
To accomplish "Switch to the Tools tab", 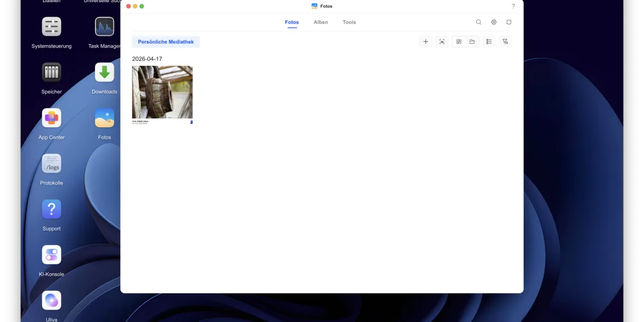I will (349, 22).
